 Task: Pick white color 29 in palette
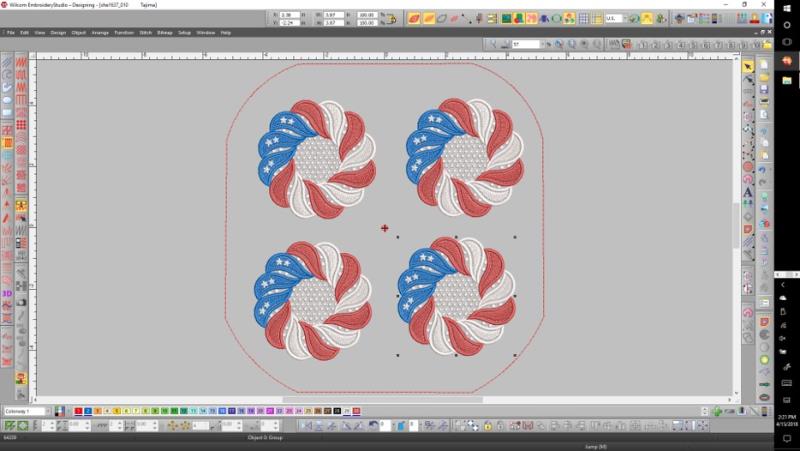coord(347,411)
